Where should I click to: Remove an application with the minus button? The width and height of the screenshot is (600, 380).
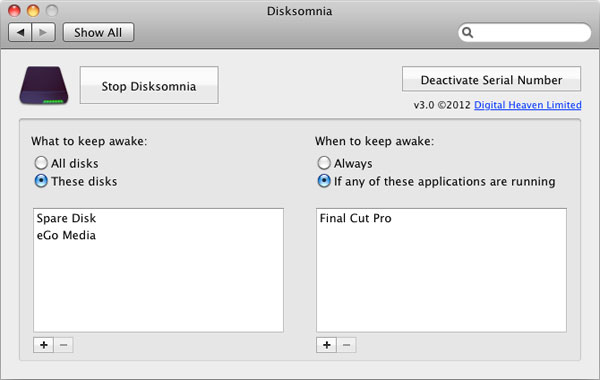point(346,345)
